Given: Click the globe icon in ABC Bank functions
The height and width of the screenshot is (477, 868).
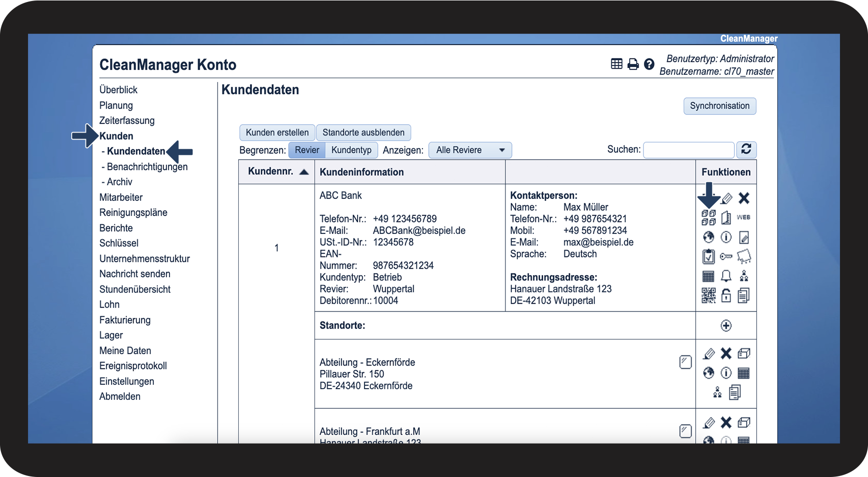Looking at the screenshot, I should click(708, 237).
